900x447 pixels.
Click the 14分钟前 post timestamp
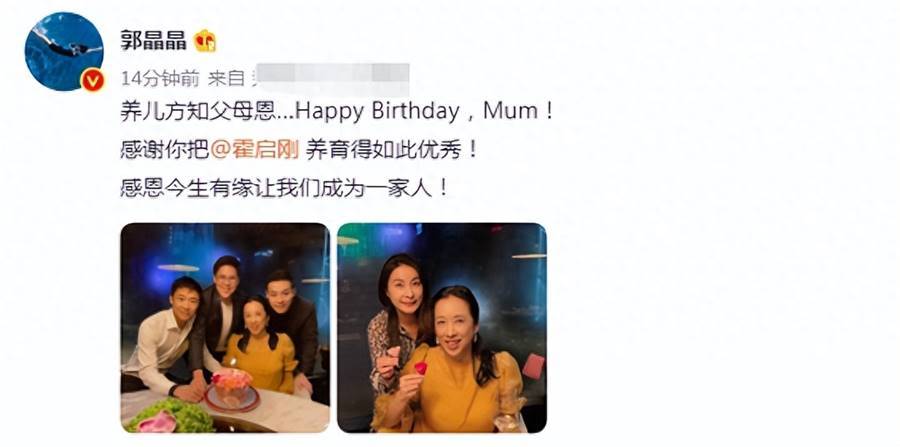160,79
